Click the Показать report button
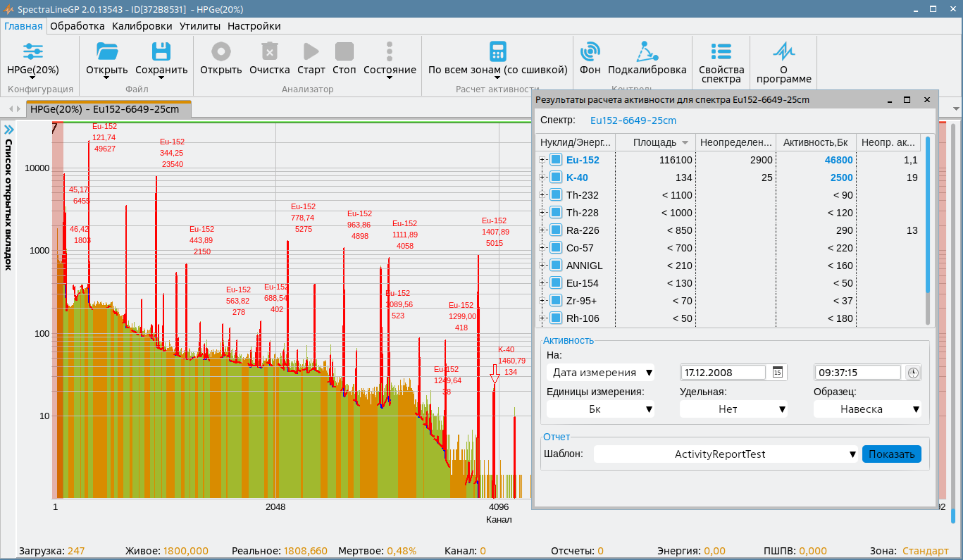This screenshot has width=963, height=560. click(x=891, y=454)
